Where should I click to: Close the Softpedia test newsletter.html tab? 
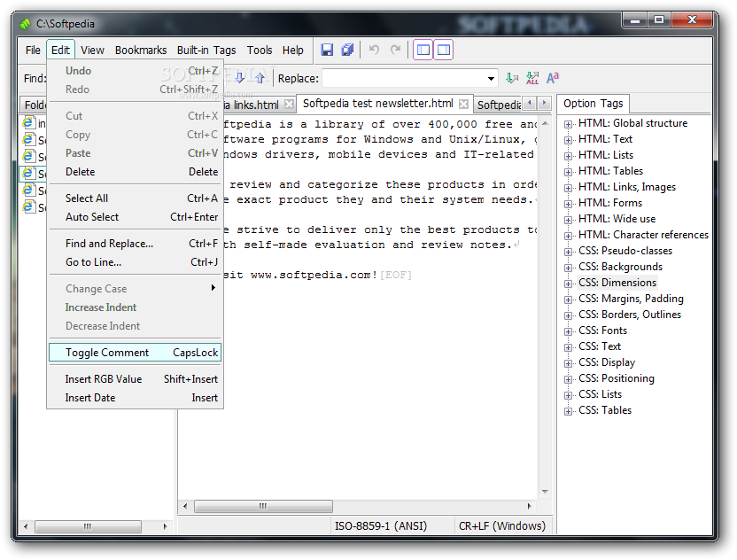tap(463, 104)
